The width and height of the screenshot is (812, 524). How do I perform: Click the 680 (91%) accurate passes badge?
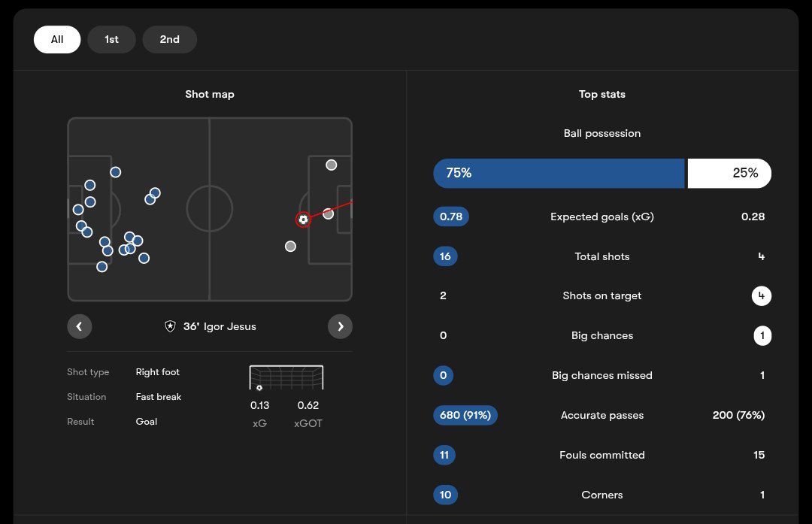point(465,415)
